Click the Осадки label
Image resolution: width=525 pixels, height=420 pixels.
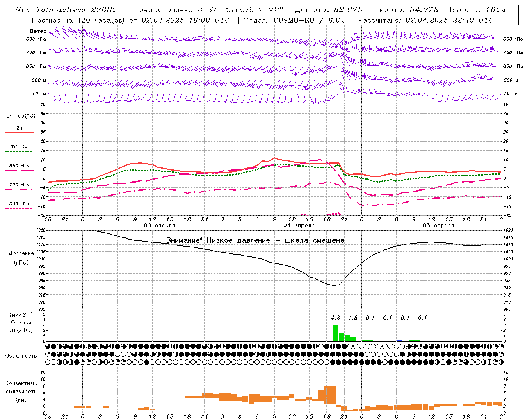click(21, 322)
